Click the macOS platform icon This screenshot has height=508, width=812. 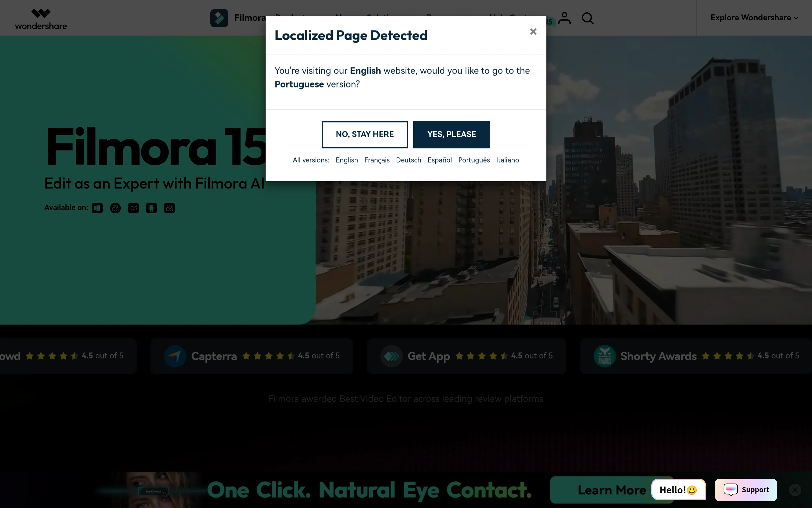pos(115,208)
